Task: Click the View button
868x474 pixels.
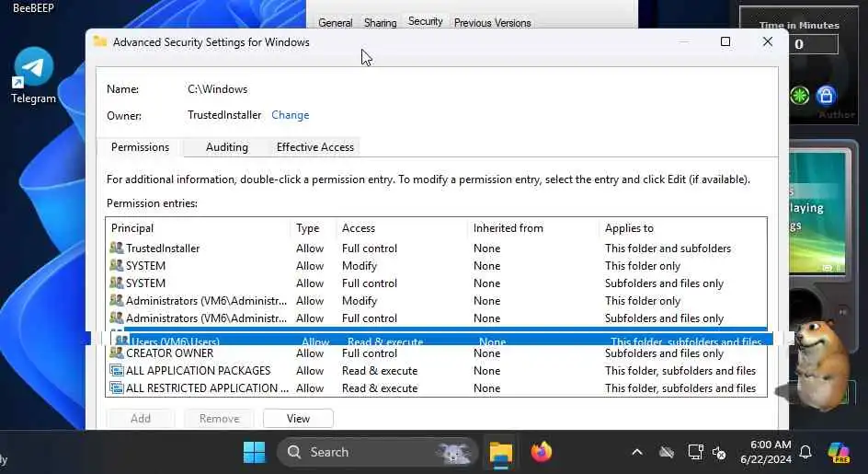Action: (298, 419)
